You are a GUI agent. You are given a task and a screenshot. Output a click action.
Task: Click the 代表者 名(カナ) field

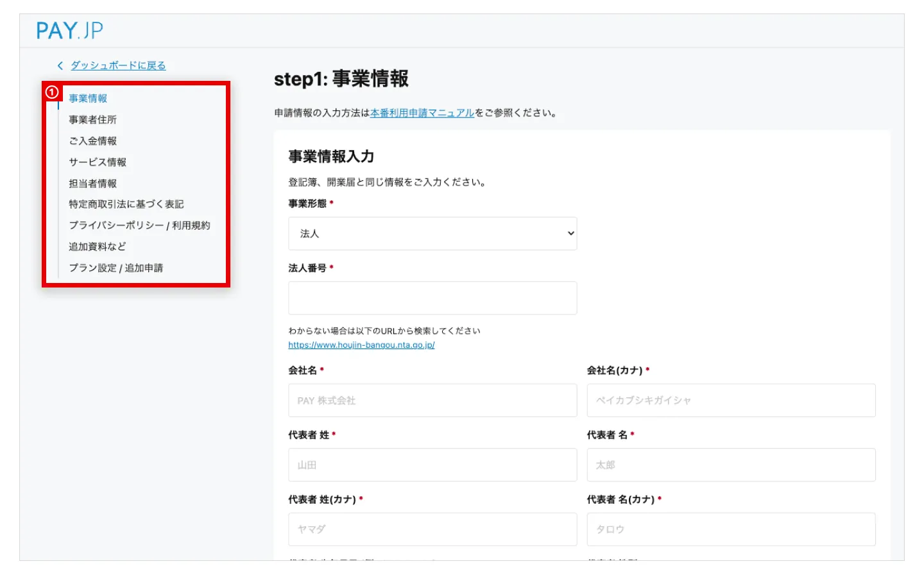click(731, 529)
